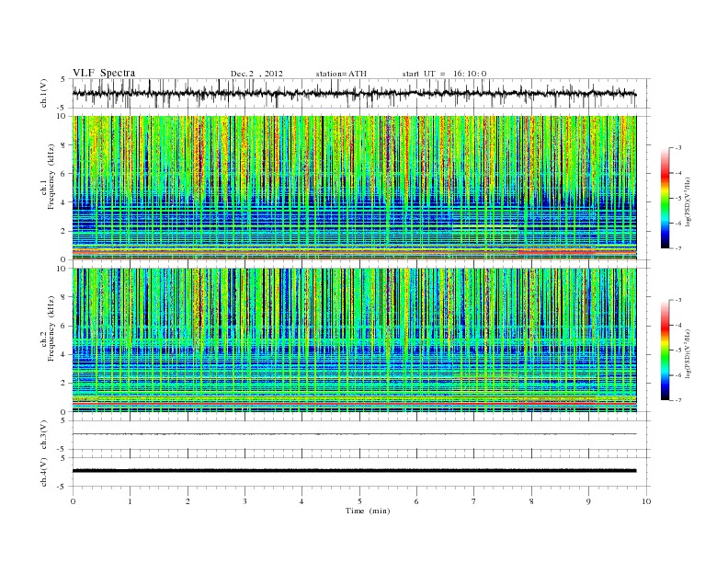Click the "ch.3(V)" axis label
This screenshot has width=728, height=563.
coord(44,435)
